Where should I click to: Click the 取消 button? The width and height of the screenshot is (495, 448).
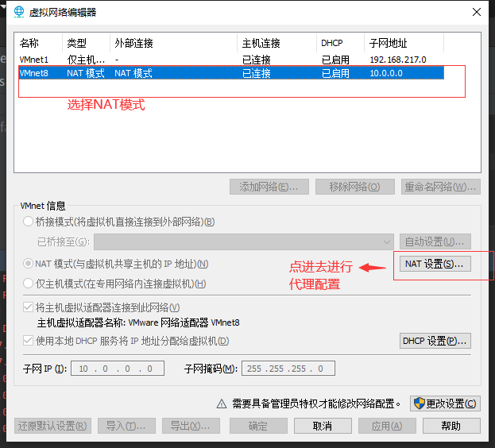[x=323, y=426]
